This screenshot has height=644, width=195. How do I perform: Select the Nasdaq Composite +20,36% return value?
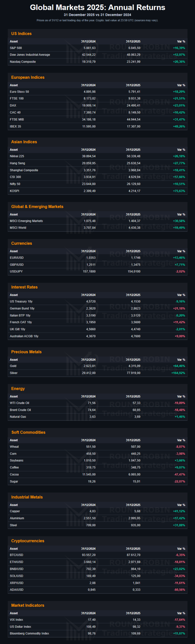click(x=179, y=62)
